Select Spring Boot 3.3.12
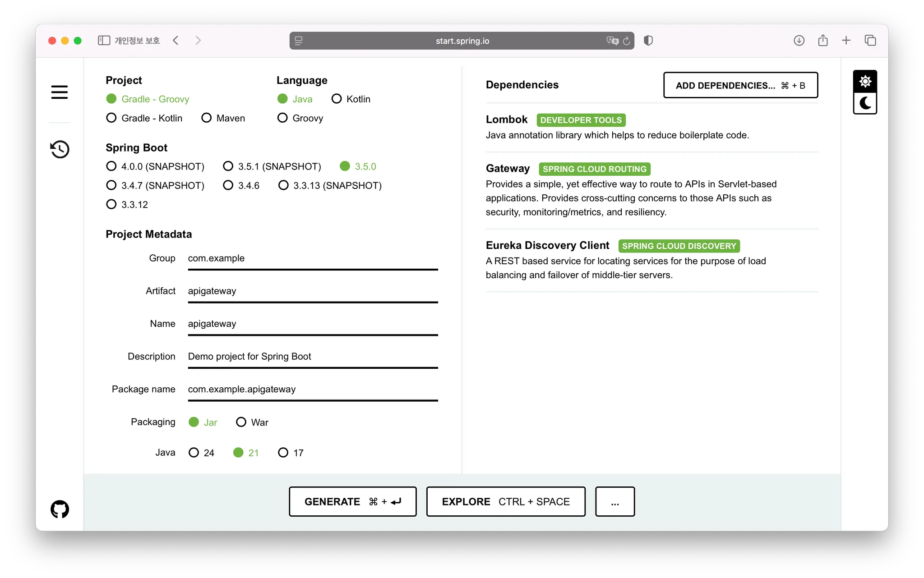The image size is (924, 578). point(127,204)
